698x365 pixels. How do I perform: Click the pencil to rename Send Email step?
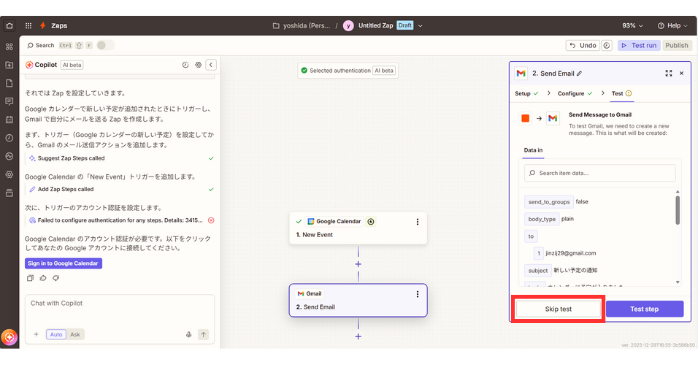[579, 73]
